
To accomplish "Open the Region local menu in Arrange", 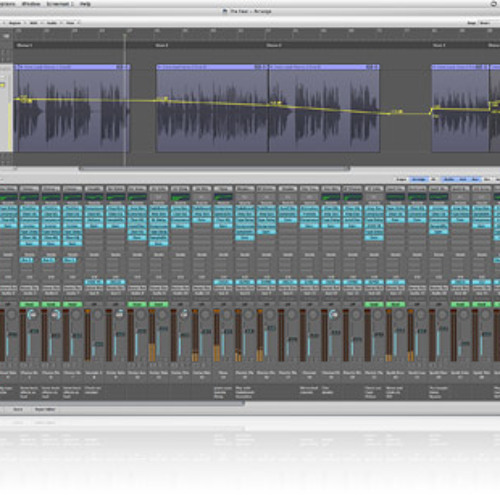I will coord(15,23).
